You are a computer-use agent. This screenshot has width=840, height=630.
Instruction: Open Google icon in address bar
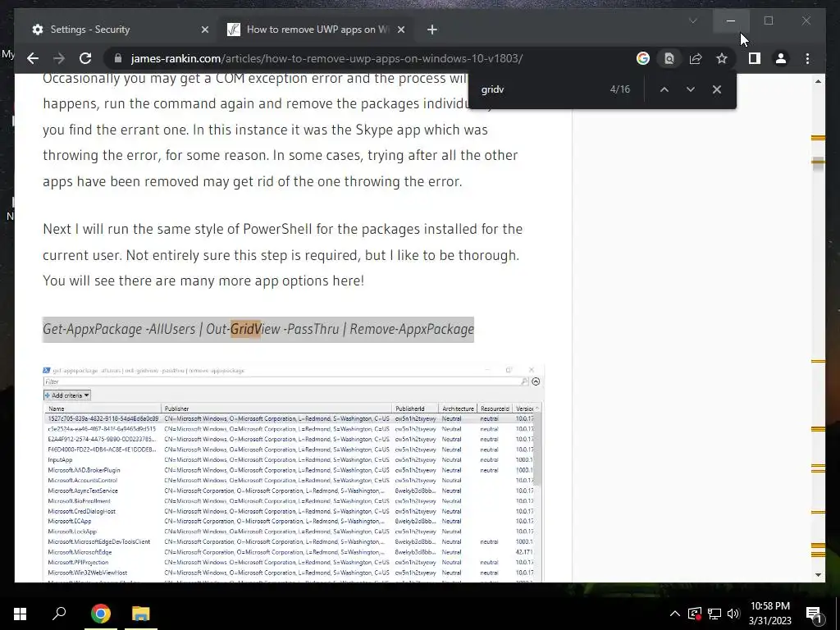click(643, 58)
